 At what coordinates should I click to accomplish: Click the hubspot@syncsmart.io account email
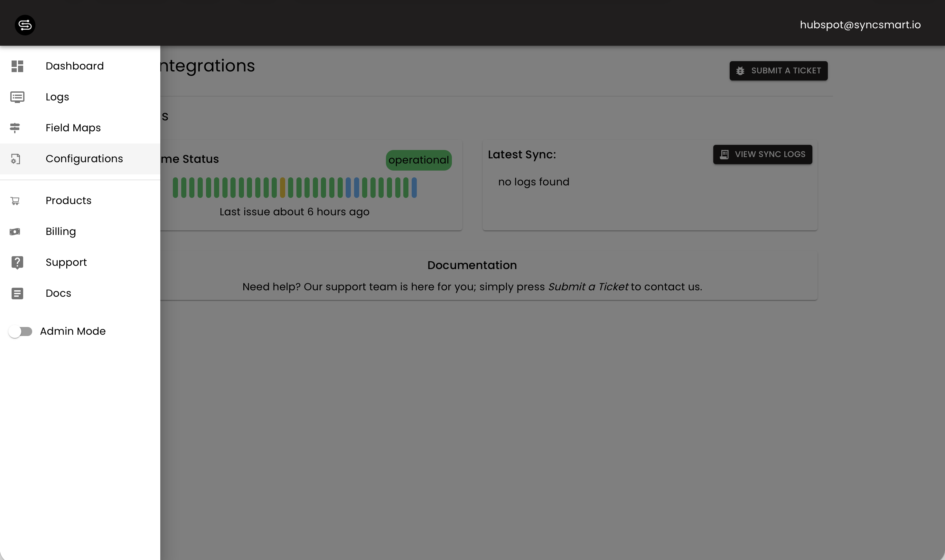860,25
